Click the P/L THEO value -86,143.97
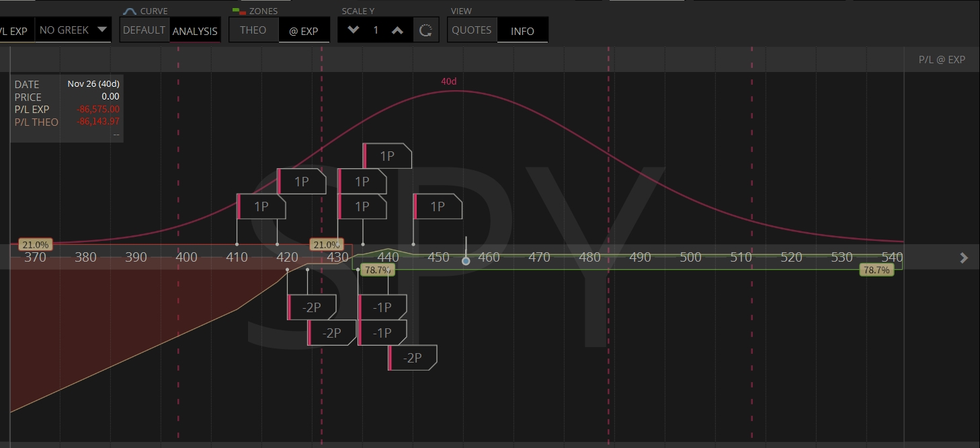Screen dimensions: 980x448 tap(98, 122)
